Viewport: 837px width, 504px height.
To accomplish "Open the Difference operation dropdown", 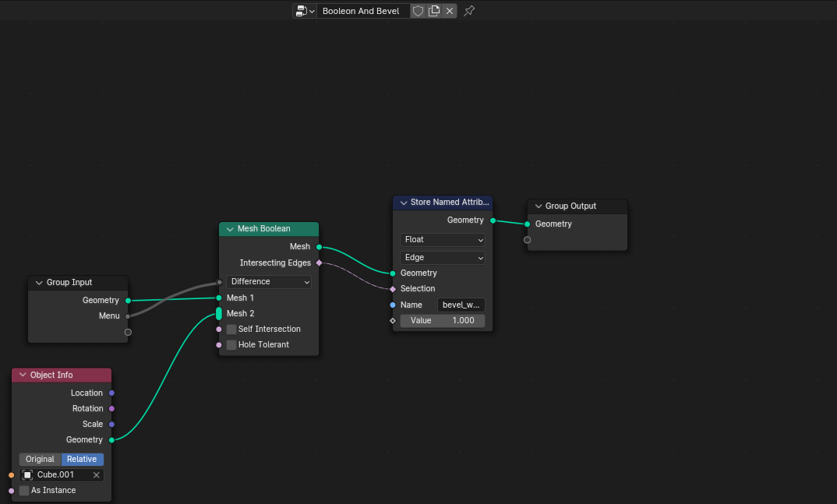I will point(269,281).
